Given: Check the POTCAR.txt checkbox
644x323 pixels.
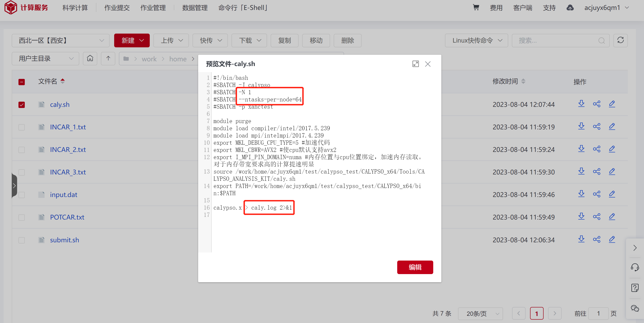Looking at the screenshot, I should [22, 217].
